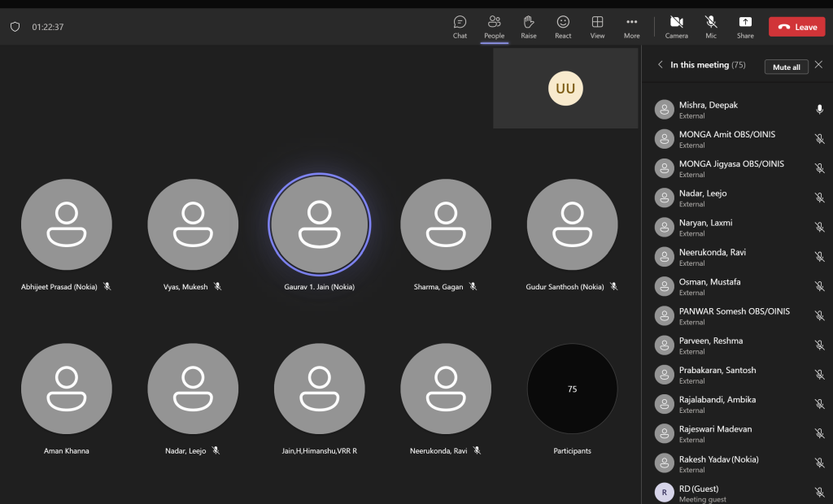
Task: Toggle the Camera on
Action: [x=676, y=26]
